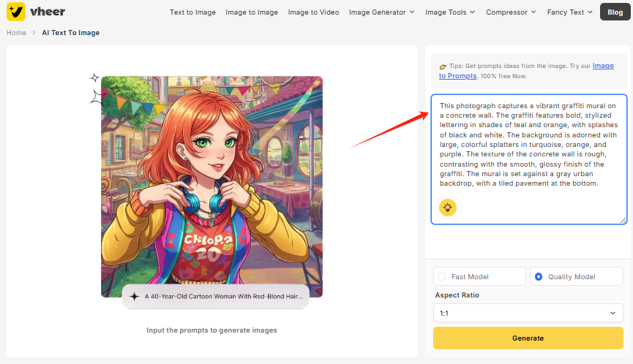Screen dimensions: 633x364
Task: Expand the Image Tools menu
Action: (450, 12)
